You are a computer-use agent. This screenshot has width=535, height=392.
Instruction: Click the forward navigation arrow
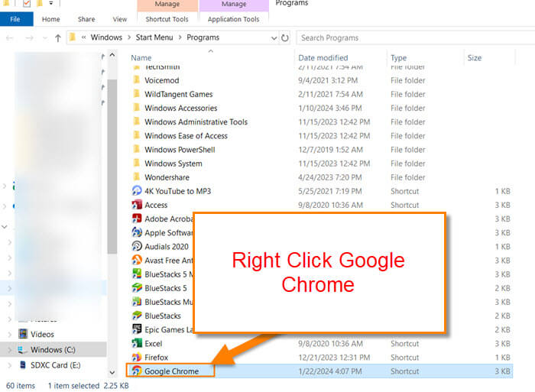tap(29, 38)
